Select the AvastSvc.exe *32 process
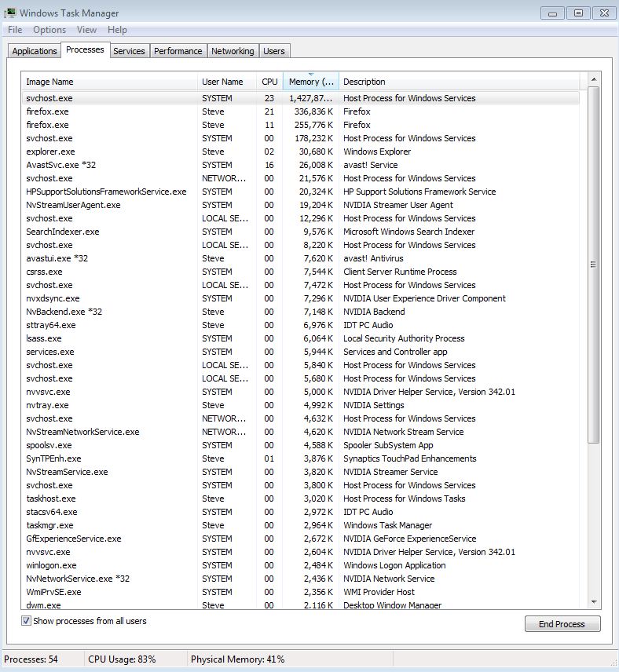The width and height of the screenshot is (619, 672). 300,165
